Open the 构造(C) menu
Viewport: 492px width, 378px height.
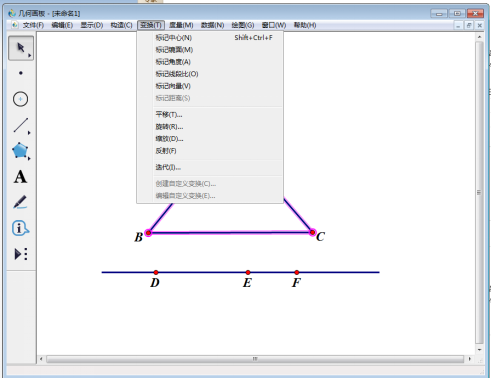(121, 25)
